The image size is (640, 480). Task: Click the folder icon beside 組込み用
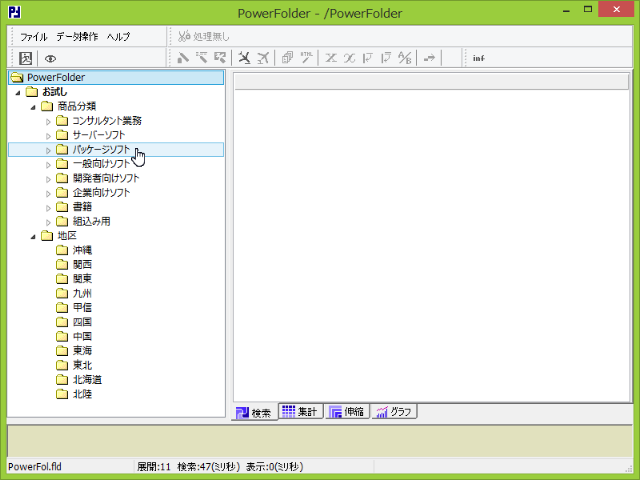click(x=62, y=221)
